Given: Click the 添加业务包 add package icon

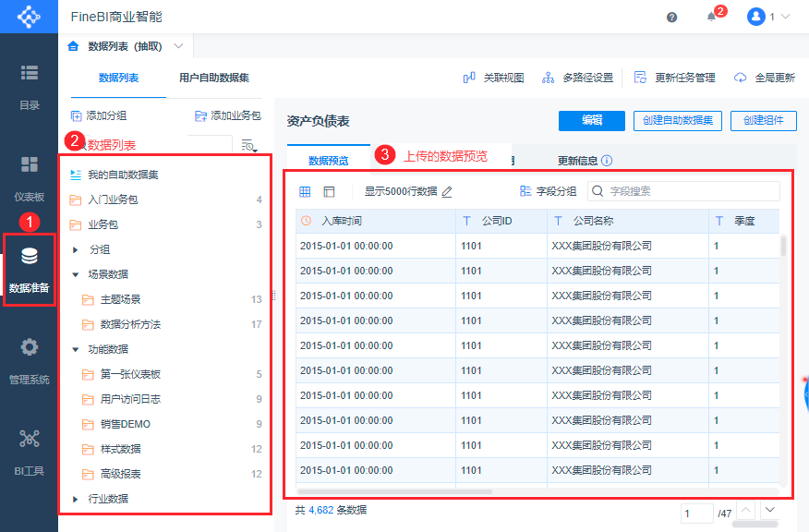Looking at the screenshot, I should pos(200,115).
